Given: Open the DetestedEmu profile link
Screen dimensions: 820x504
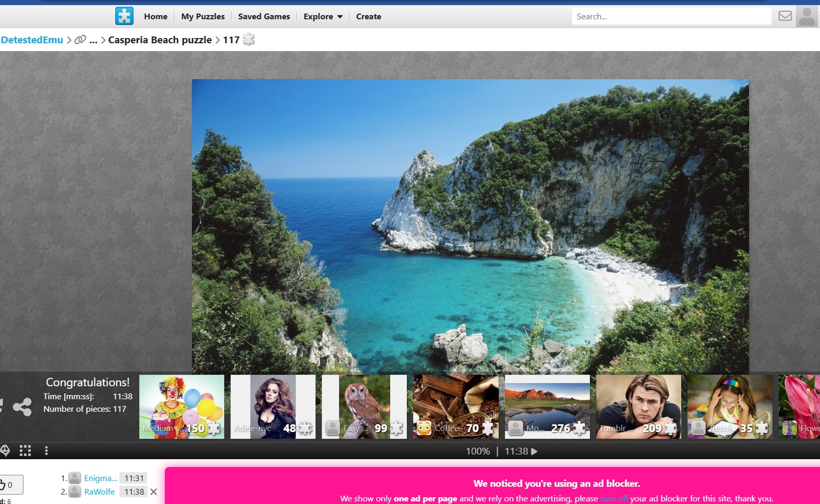Looking at the screenshot, I should pyautogui.click(x=32, y=40).
